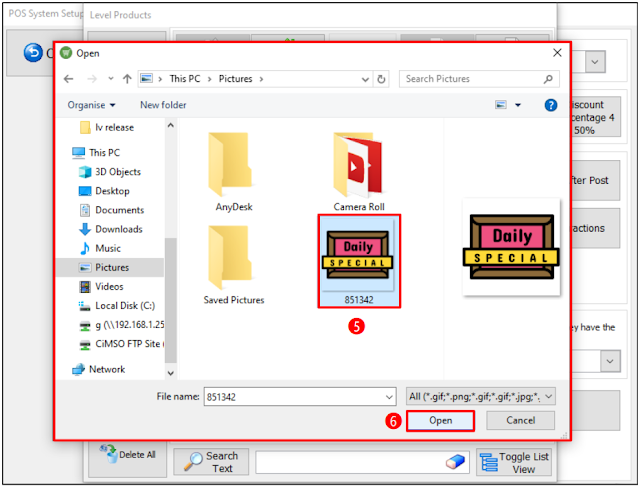Screen dimensions: 640x486
Task: Close the Open dialog
Action: [x=557, y=53]
